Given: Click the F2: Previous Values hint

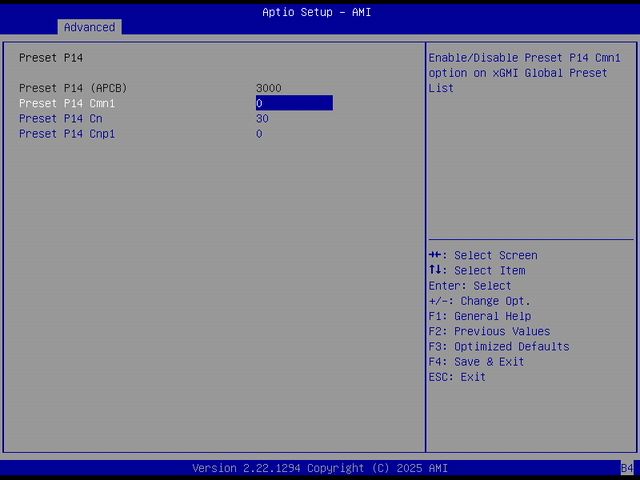Looking at the screenshot, I should (x=489, y=331).
